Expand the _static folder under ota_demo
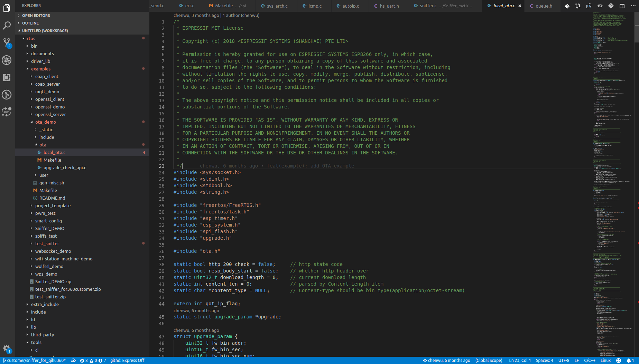Image resolution: width=639 pixels, height=364 pixels. tap(82, 130)
